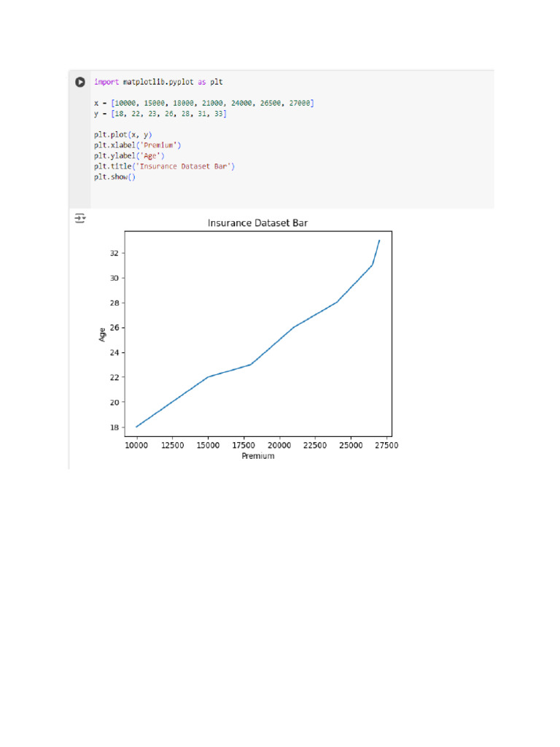This screenshot has height=747, width=560.
Task: Click the 32 y-axis tick label
Action: 114,253
